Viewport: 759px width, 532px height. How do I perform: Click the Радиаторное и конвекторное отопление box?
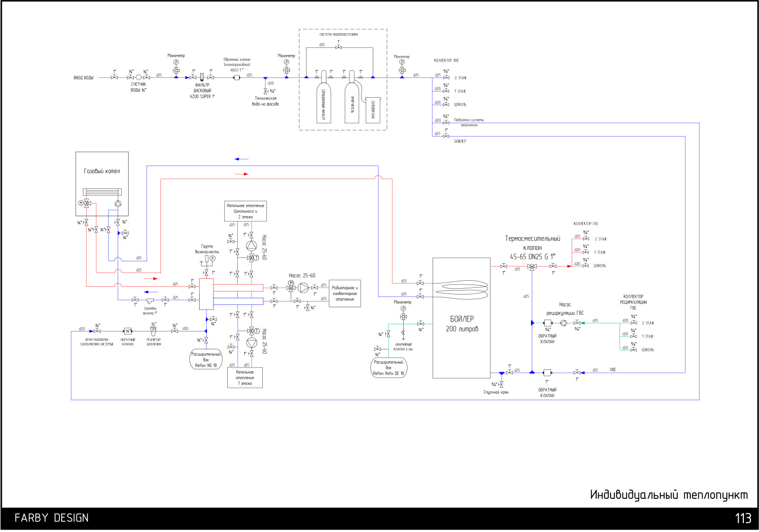click(x=345, y=294)
